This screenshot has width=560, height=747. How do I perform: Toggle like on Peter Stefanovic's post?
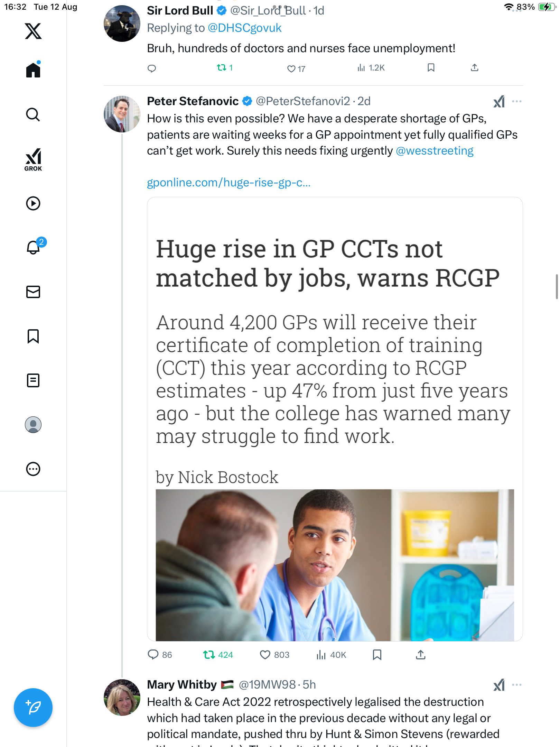265,655
